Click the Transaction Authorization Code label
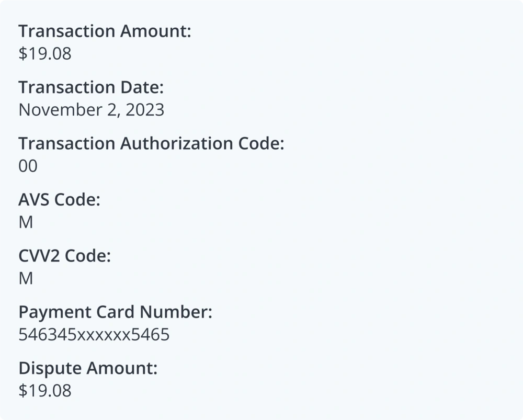The height and width of the screenshot is (420, 523). pyautogui.click(x=151, y=143)
